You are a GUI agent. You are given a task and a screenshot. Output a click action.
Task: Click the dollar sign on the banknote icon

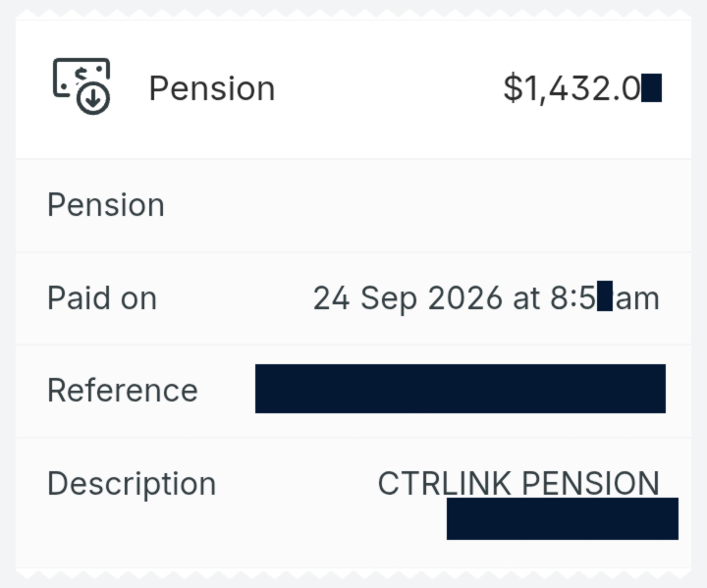coord(82,76)
